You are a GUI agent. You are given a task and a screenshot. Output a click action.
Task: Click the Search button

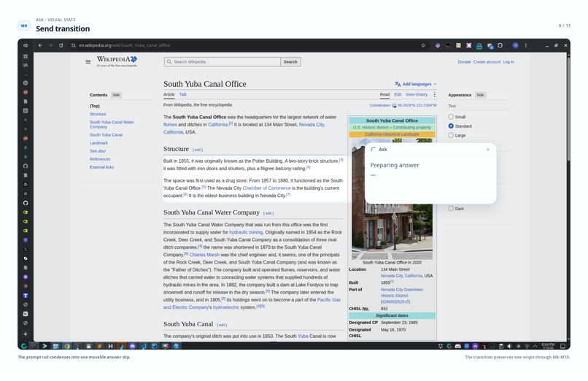coord(290,62)
